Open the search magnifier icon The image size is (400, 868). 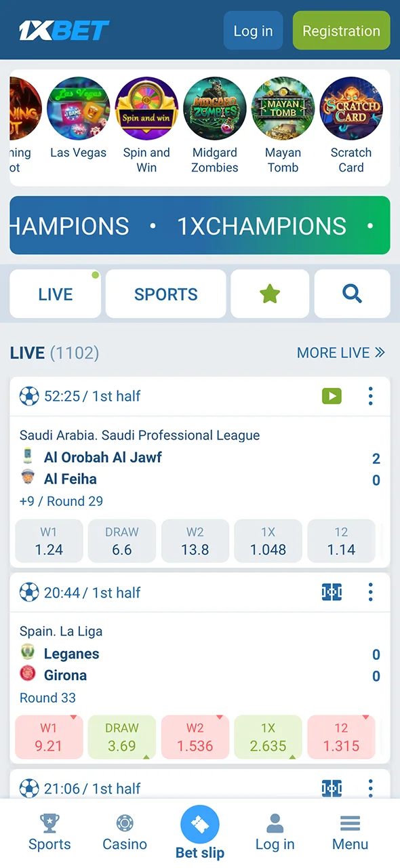pyautogui.click(x=353, y=294)
